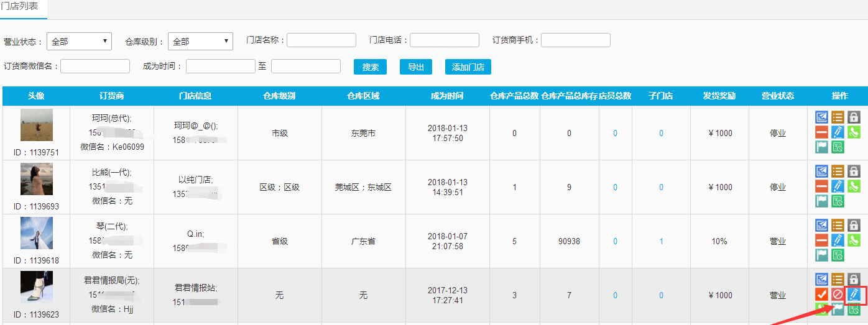Click the blue paper-plane icon in 以纯门店 row
The height and width of the screenshot is (325, 868).
click(822, 171)
